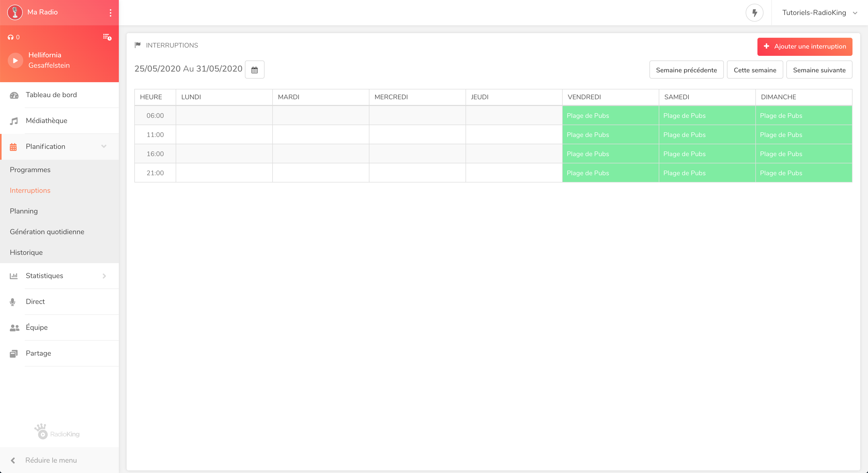Click the Gesaffelstein artist name
The height and width of the screenshot is (473, 868).
(49, 65)
